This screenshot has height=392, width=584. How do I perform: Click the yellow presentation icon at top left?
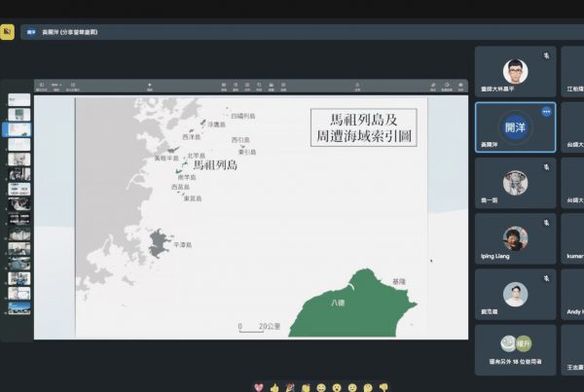point(8,32)
